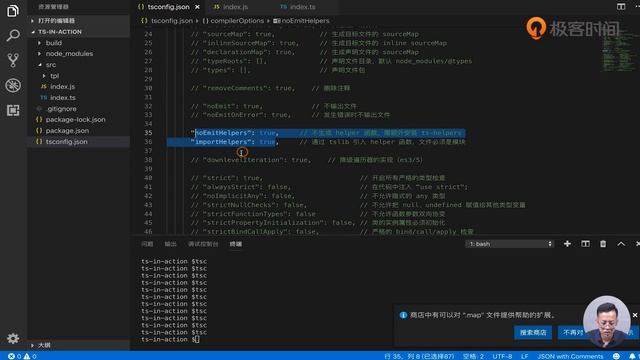Change LF end-of-line in status bar

point(524,356)
